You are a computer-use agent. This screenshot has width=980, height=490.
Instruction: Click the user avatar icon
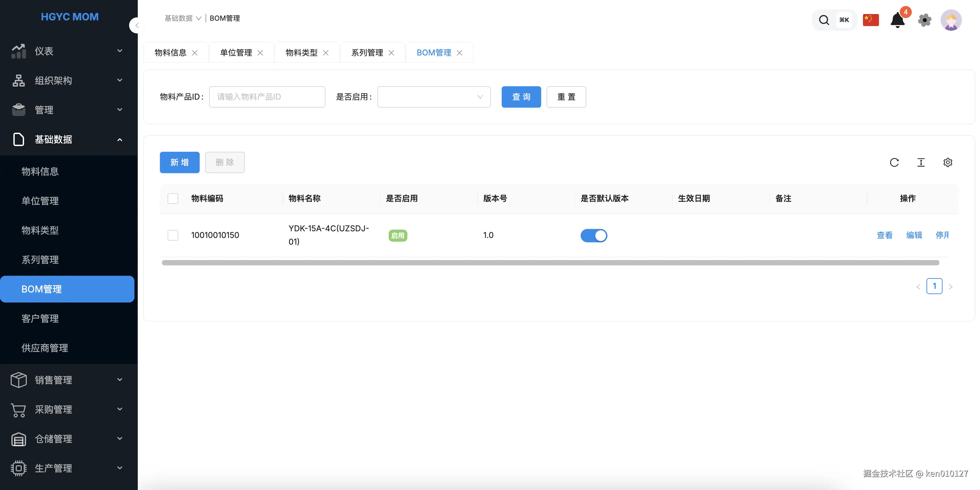pyautogui.click(x=951, y=20)
